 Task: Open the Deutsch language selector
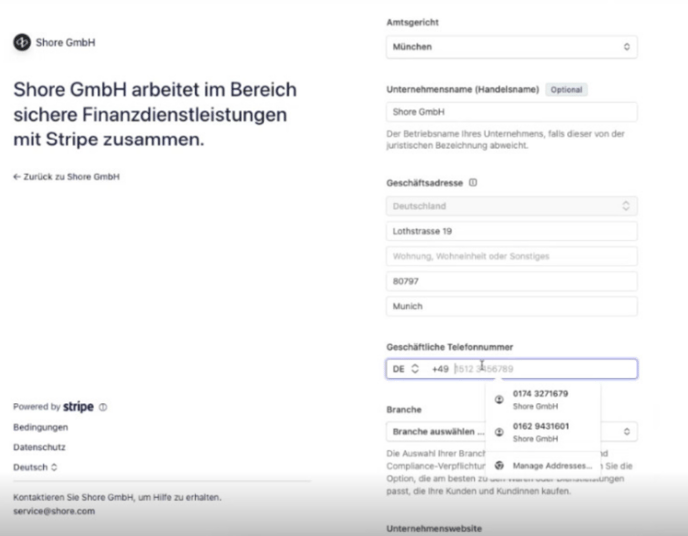tap(35, 467)
